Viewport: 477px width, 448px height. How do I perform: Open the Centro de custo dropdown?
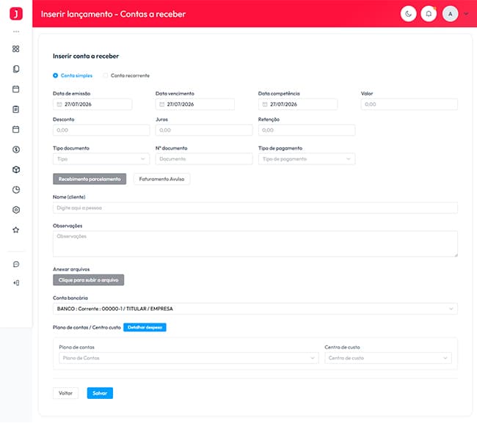coord(388,358)
